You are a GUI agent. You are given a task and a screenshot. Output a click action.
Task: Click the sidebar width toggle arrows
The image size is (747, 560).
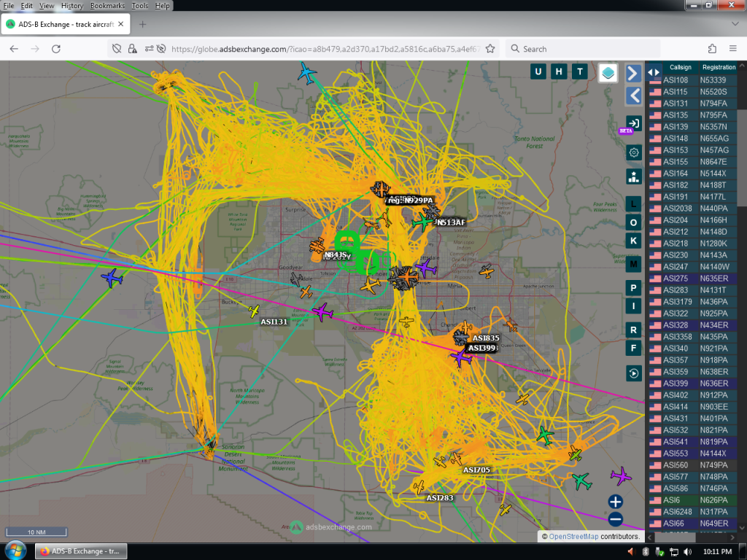coord(654,72)
